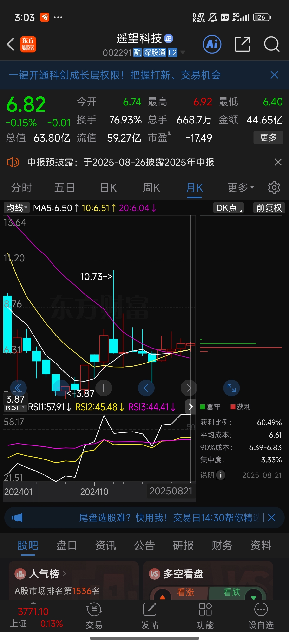Open the 盘口 tab
289x644 pixels.
click(67, 545)
